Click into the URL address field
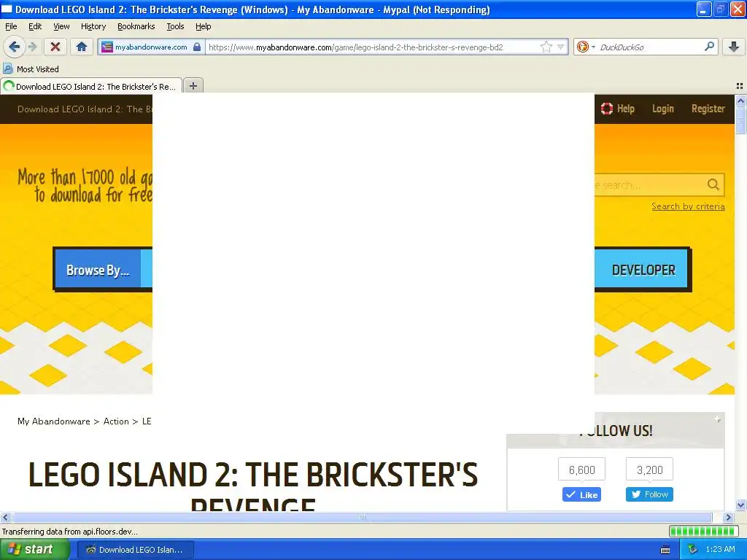747x560 pixels. point(373,47)
